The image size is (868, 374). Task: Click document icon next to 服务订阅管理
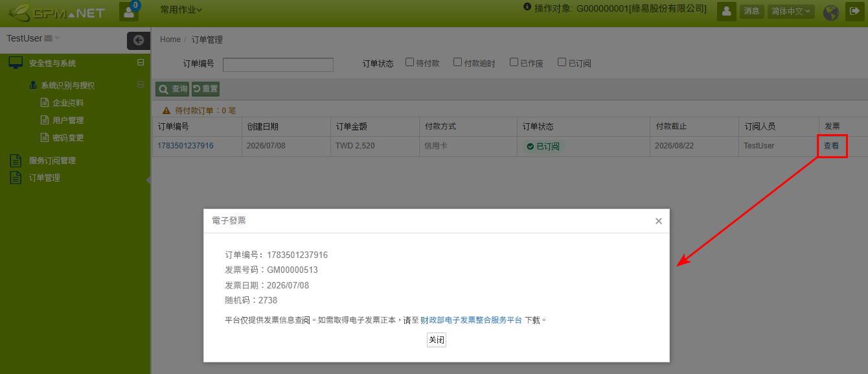point(16,160)
